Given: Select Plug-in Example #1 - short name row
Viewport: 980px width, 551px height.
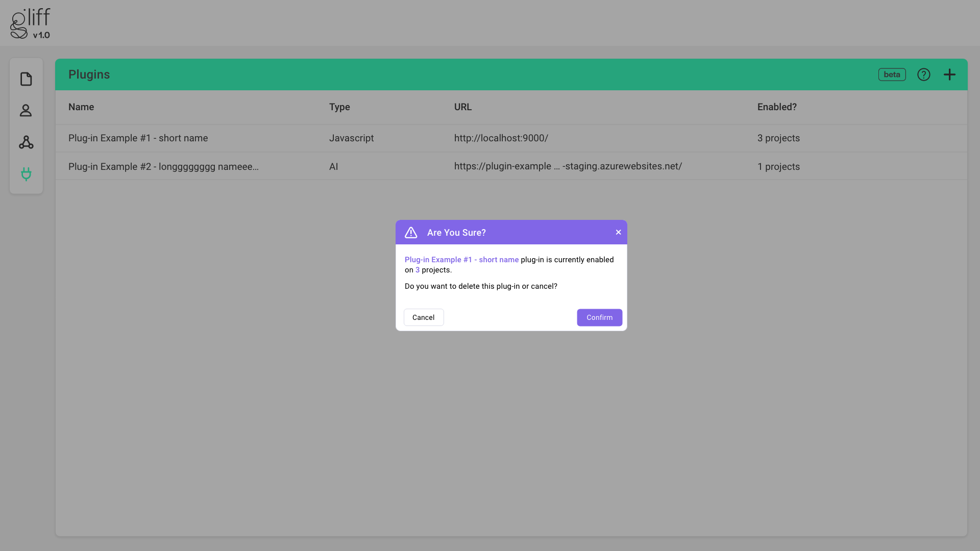Looking at the screenshot, I should 511,138.
